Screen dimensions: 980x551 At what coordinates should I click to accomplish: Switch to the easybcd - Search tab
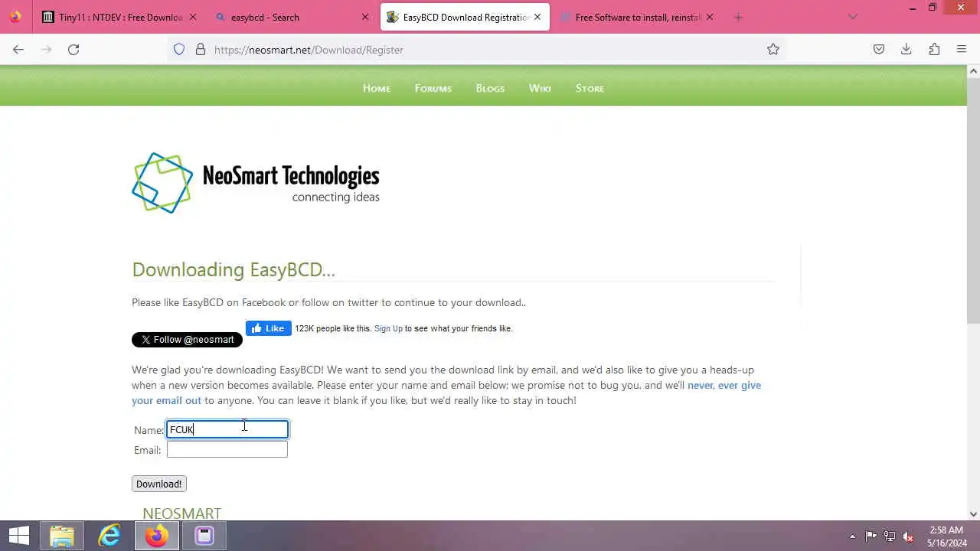[292, 17]
